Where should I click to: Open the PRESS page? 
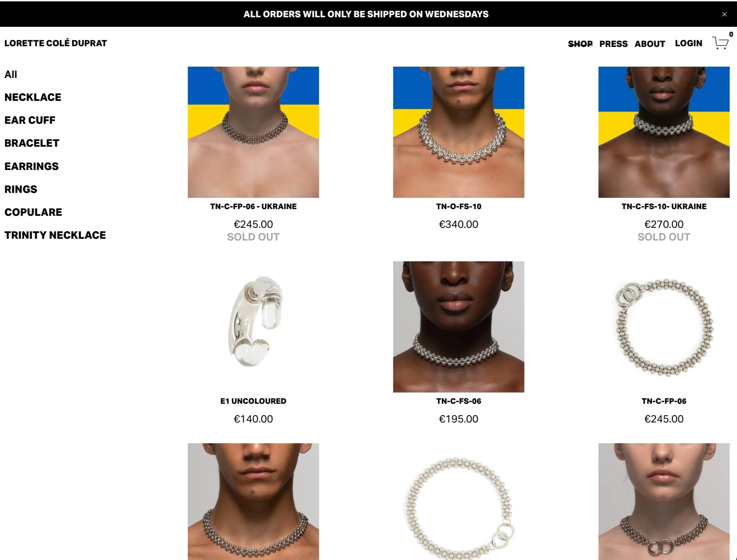tap(614, 44)
